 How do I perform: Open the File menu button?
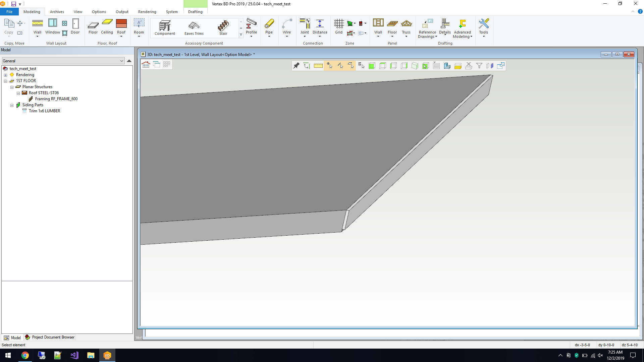point(9,12)
